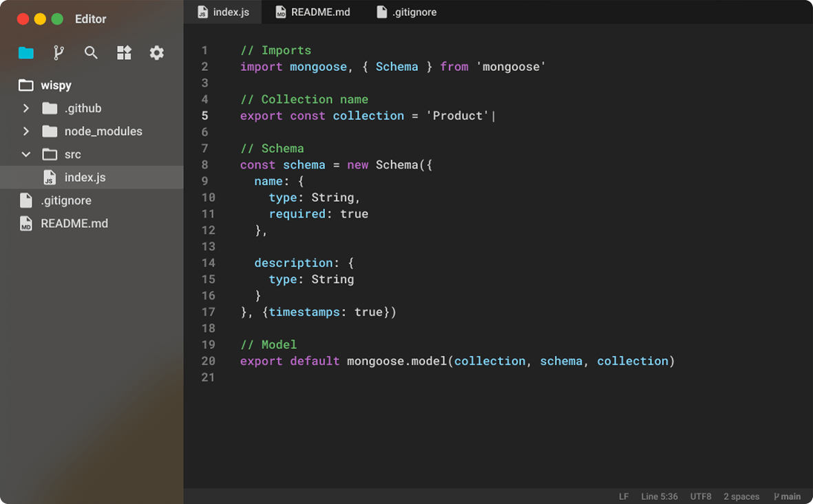The image size is (813, 504).
Task: Open the settings gear icon
Action: [x=156, y=53]
